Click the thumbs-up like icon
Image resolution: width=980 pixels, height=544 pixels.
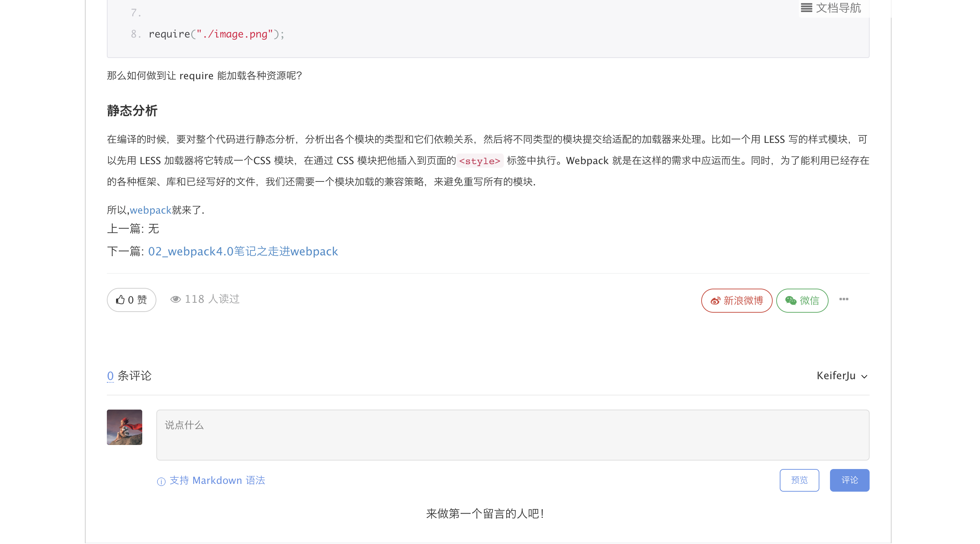point(120,300)
